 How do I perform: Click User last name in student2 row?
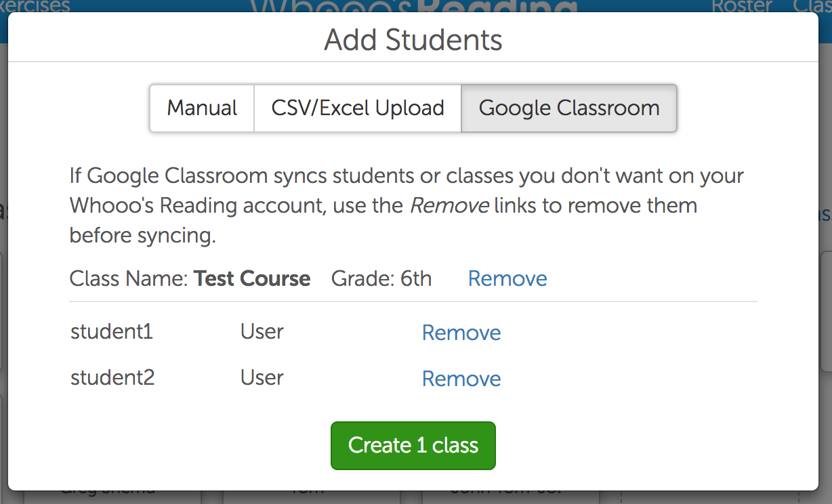[262, 377]
